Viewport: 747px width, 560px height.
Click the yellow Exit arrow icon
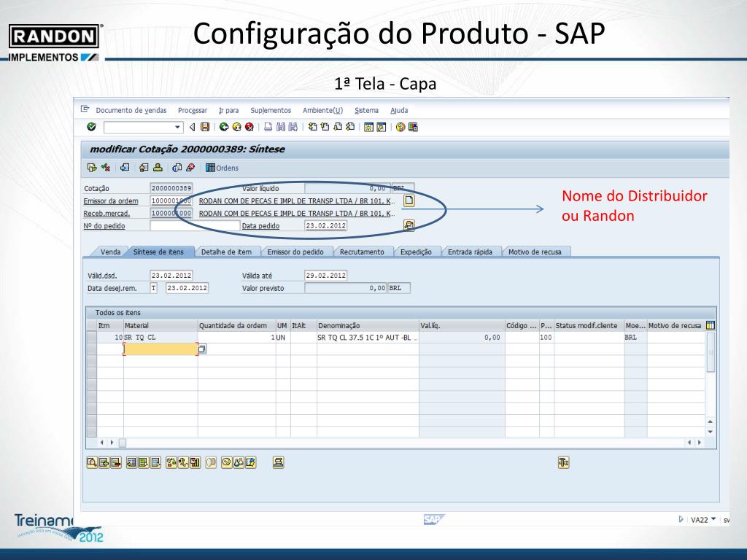pos(236,127)
